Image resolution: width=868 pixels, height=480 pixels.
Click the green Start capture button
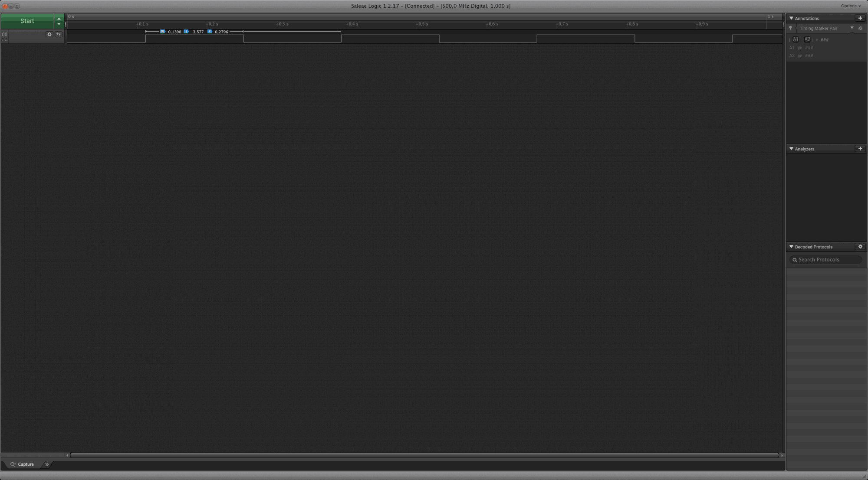[27, 21]
